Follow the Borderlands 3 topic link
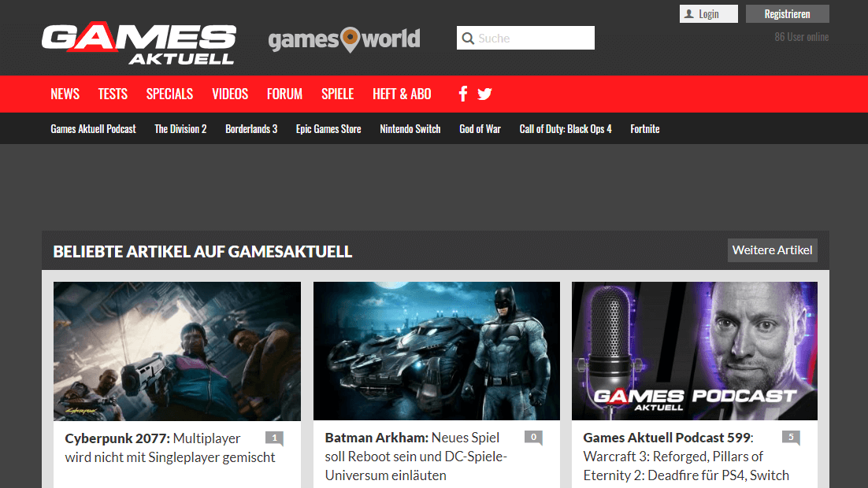The width and height of the screenshot is (868, 488). [x=251, y=129]
